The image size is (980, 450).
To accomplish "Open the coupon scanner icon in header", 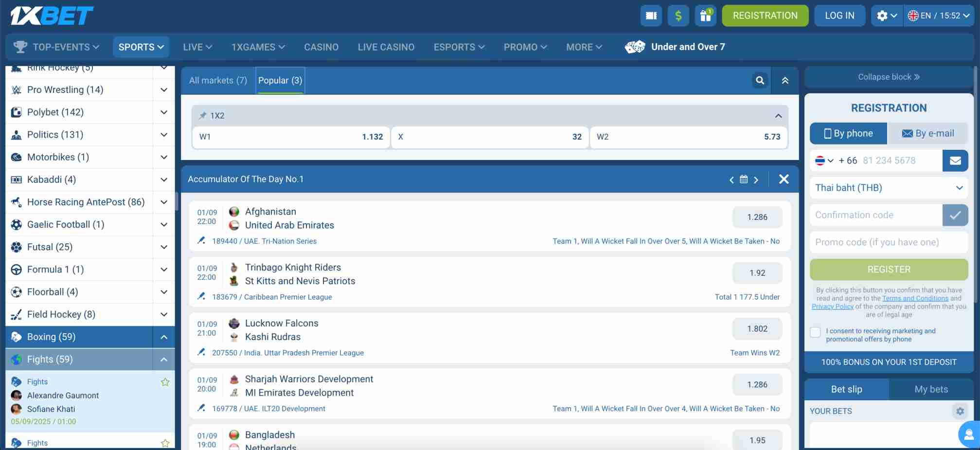I will [651, 16].
